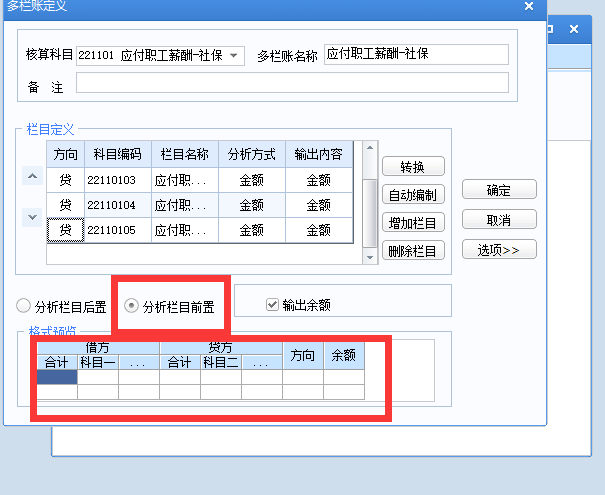Image resolution: width=605 pixels, height=495 pixels.
Task: Select the 分析栏目前置 radio option
Action: point(131,305)
